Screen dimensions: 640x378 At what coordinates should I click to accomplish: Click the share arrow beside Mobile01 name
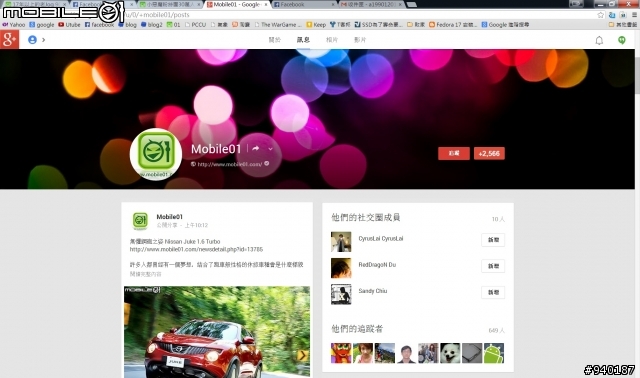pyautogui.click(x=256, y=149)
